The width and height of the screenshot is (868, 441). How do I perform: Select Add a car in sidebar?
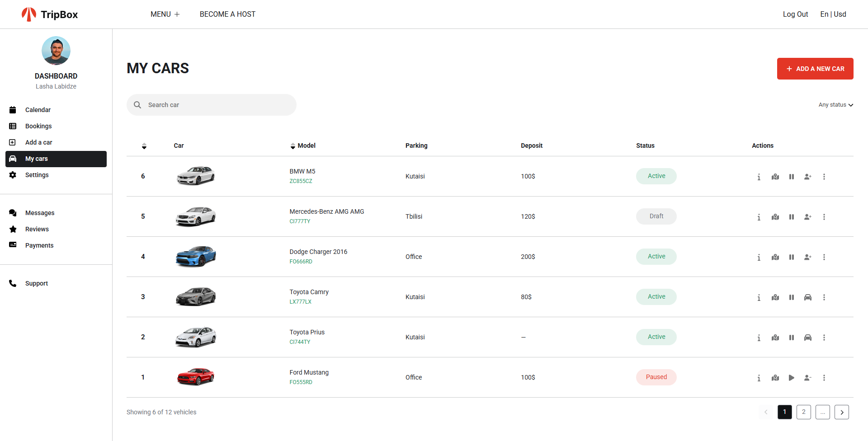point(56,142)
